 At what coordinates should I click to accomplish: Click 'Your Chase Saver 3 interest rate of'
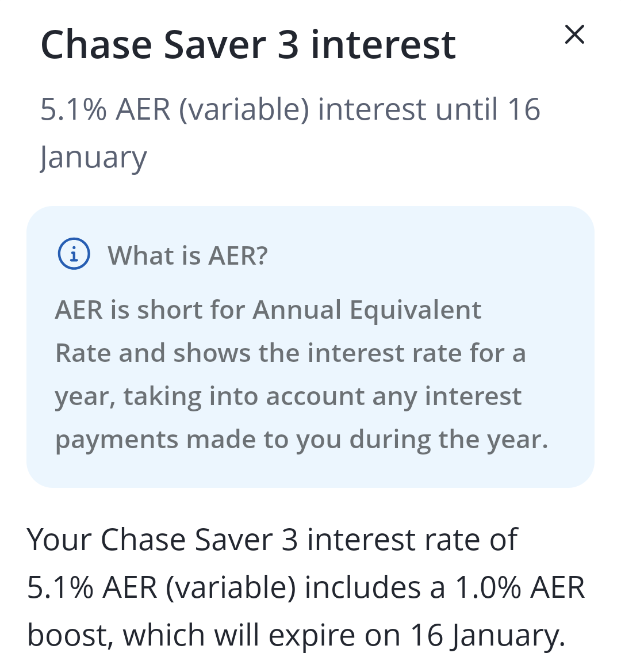(273, 539)
